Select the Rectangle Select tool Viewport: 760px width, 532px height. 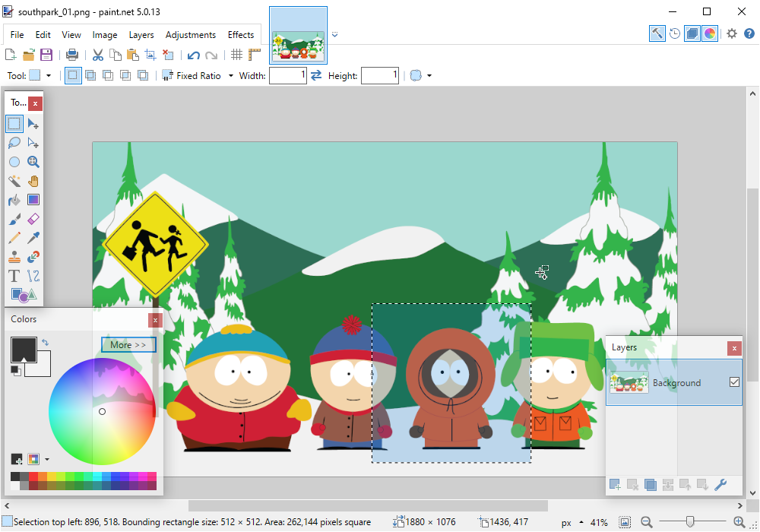pos(14,124)
